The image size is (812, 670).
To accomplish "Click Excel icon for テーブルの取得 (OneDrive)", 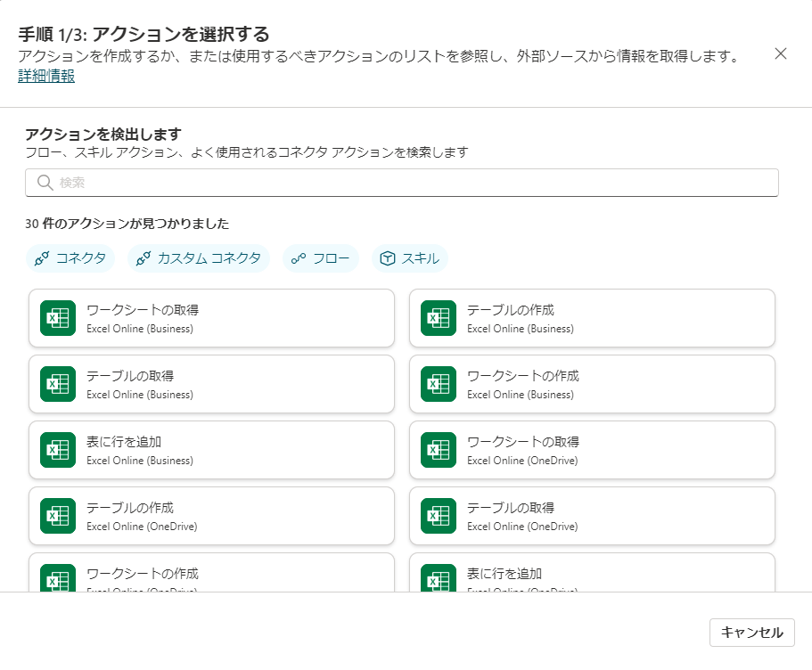I will click(x=439, y=516).
